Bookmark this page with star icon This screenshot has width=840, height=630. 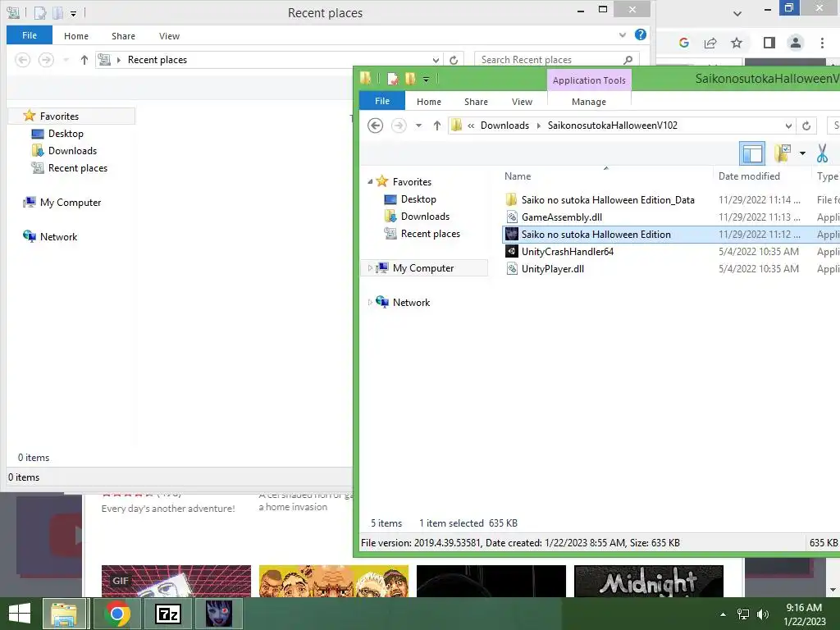(737, 43)
